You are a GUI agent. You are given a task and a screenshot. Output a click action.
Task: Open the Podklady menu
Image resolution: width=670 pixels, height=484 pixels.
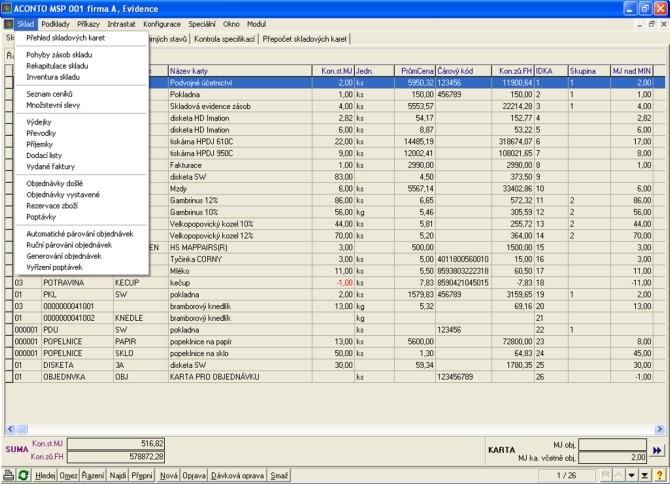click(x=55, y=23)
